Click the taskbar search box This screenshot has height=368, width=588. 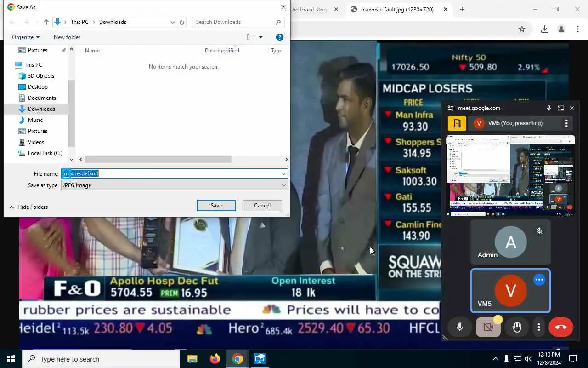pyautogui.click(x=101, y=359)
